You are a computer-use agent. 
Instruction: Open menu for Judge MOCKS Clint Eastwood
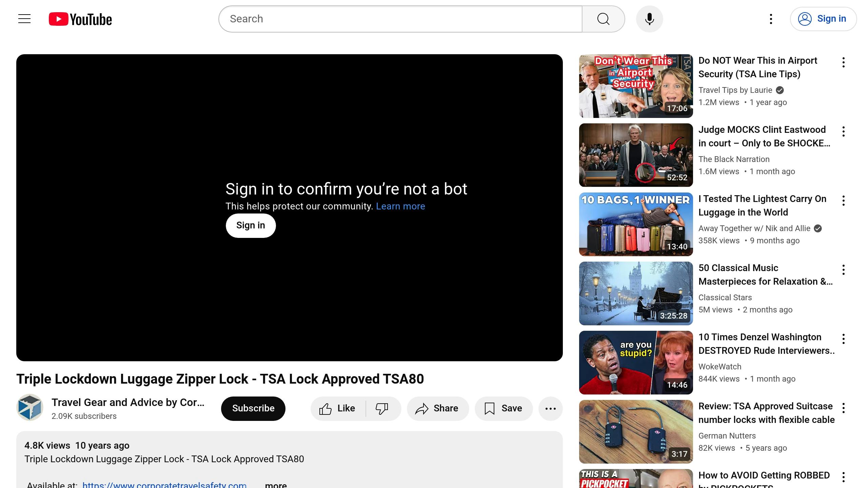[843, 131]
